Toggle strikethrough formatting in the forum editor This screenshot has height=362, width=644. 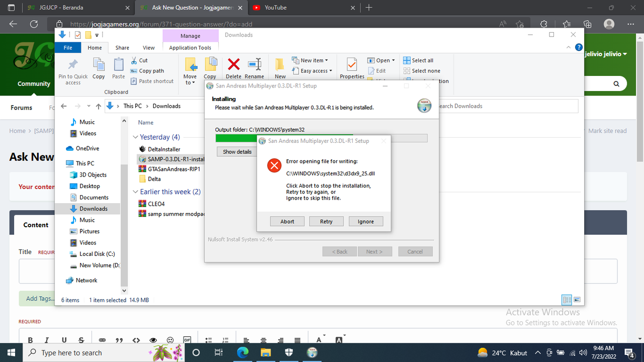[81, 340]
